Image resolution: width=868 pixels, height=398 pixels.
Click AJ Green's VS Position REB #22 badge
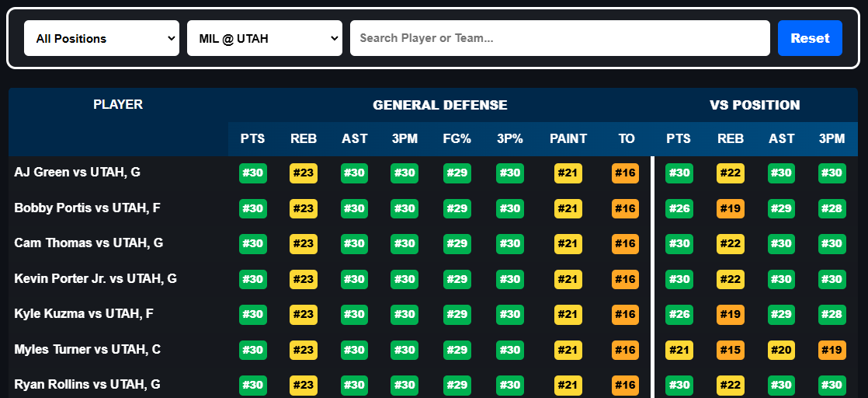coord(730,173)
